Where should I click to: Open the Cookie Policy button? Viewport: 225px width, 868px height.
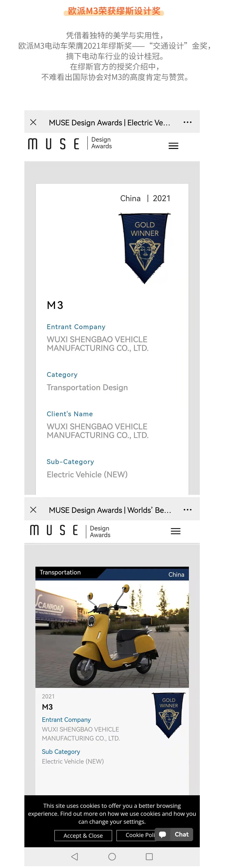pyautogui.click(x=136, y=835)
